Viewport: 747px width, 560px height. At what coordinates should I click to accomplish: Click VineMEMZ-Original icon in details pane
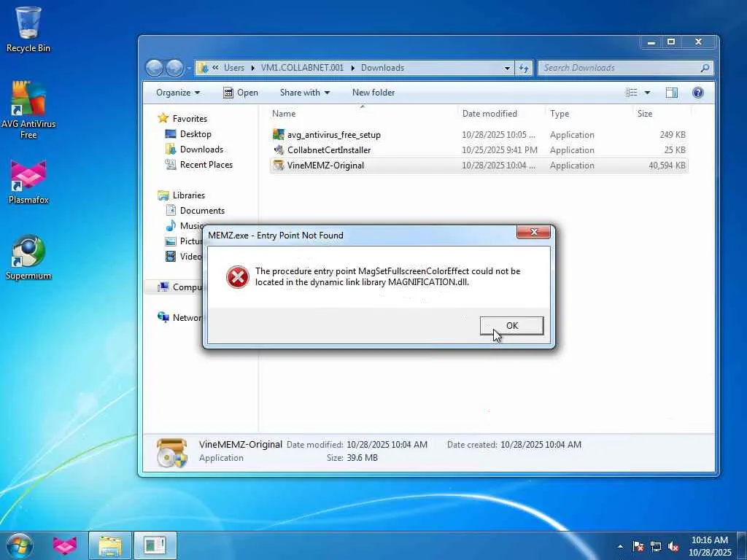(x=171, y=452)
